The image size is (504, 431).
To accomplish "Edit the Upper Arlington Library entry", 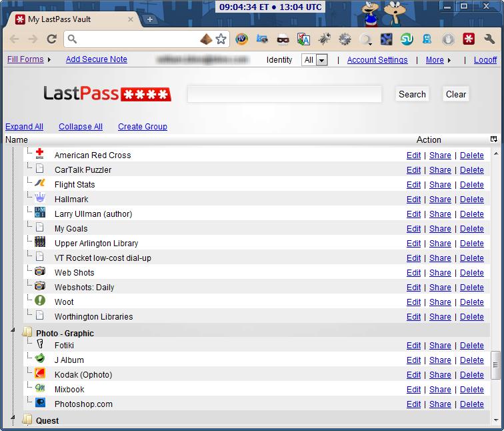I will (413, 244).
